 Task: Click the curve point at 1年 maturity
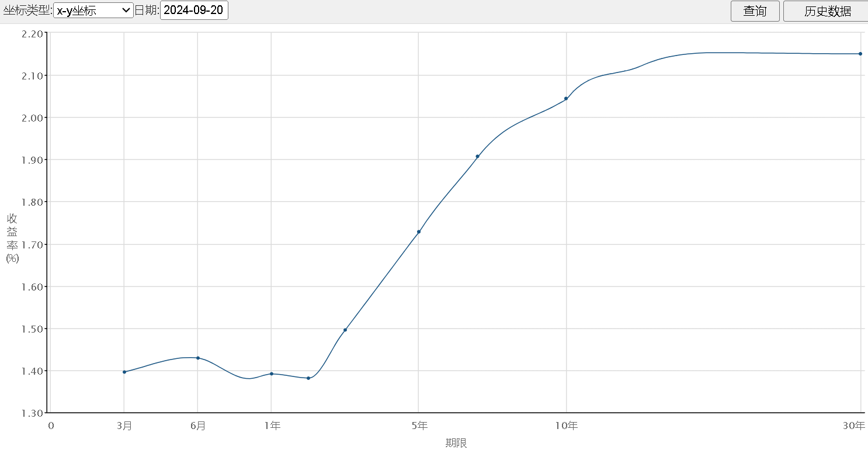click(272, 374)
